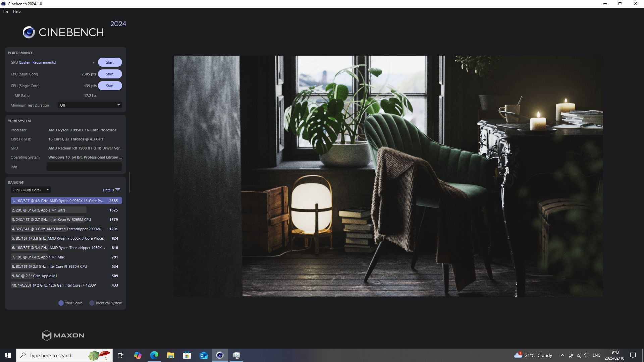Click the Identical System legend swatch
The image size is (644, 362).
92,303
